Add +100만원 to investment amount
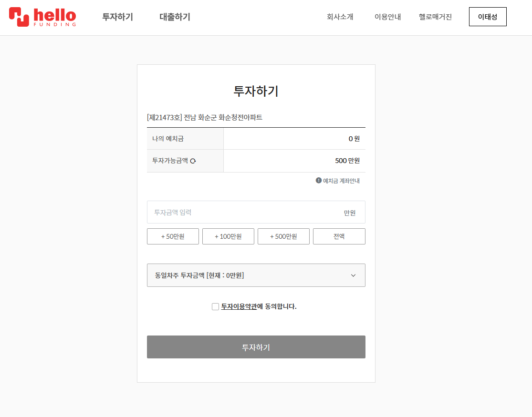The height and width of the screenshot is (417, 532). 228,236
